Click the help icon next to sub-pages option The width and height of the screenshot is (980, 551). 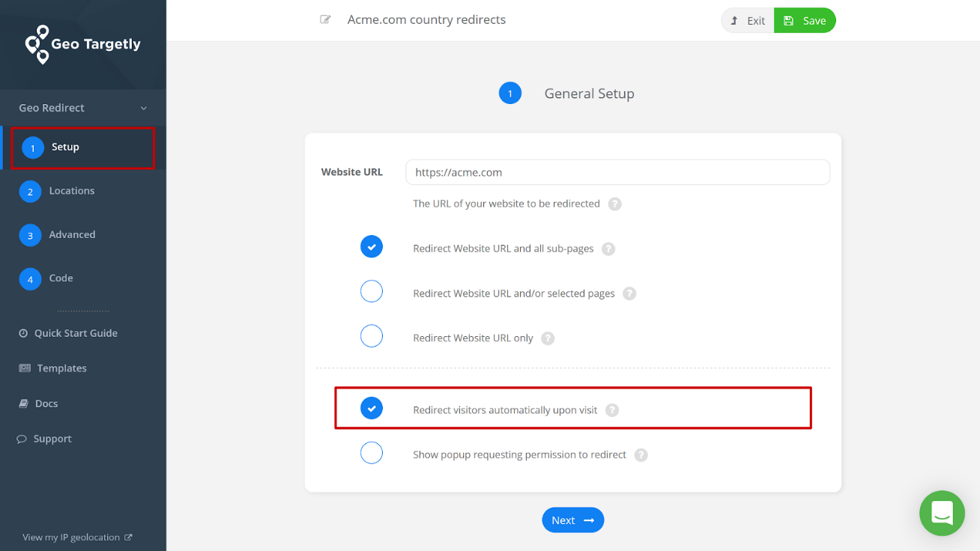click(608, 248)
